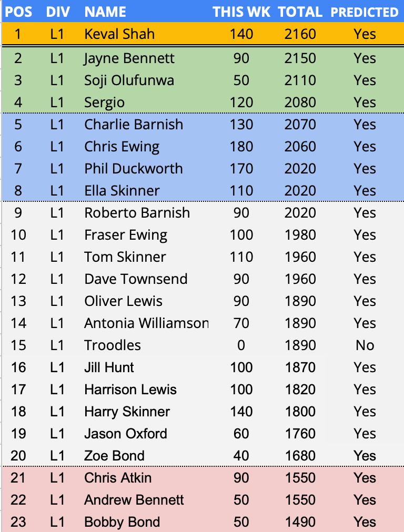Click the "No" predicted cell for Troodles
Viewport: 404px width, 532px height.
[365, 345]
